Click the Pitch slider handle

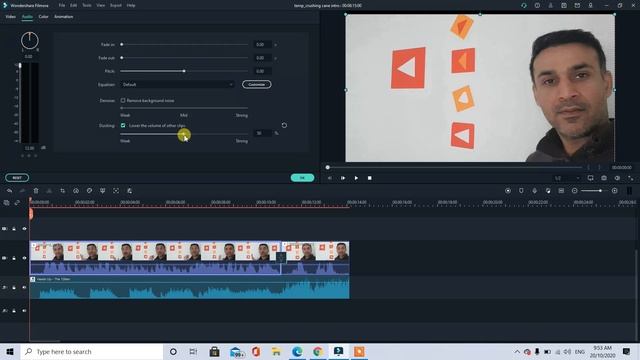[x=184, y=71]
